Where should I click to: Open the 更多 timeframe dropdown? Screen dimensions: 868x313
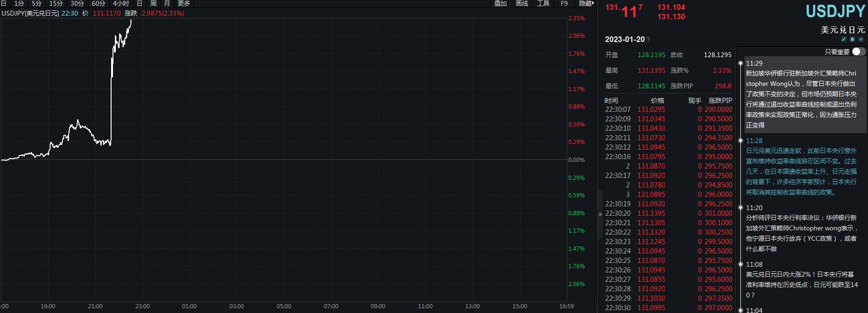183,3
